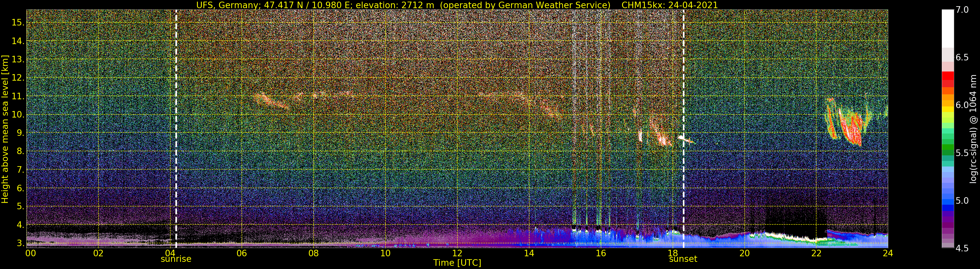Click the "sunset" label below the time axis
This screenshot has width=980, height=269.
click(x=683, y=259)
